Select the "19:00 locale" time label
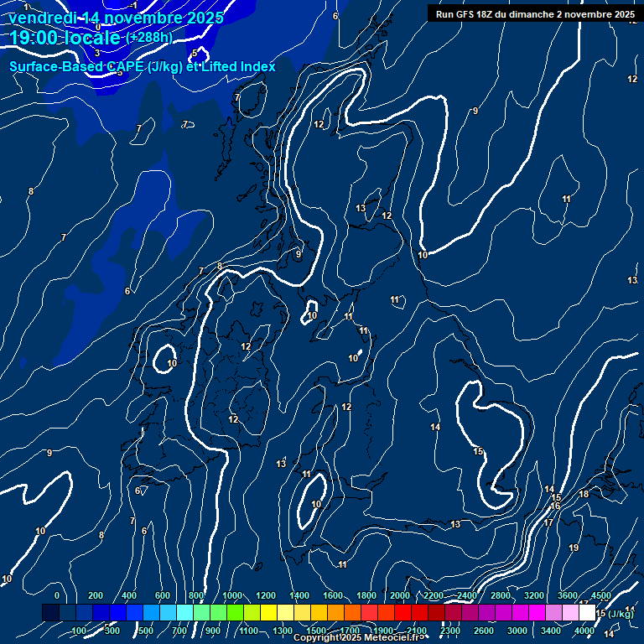 tap(65, 38)
